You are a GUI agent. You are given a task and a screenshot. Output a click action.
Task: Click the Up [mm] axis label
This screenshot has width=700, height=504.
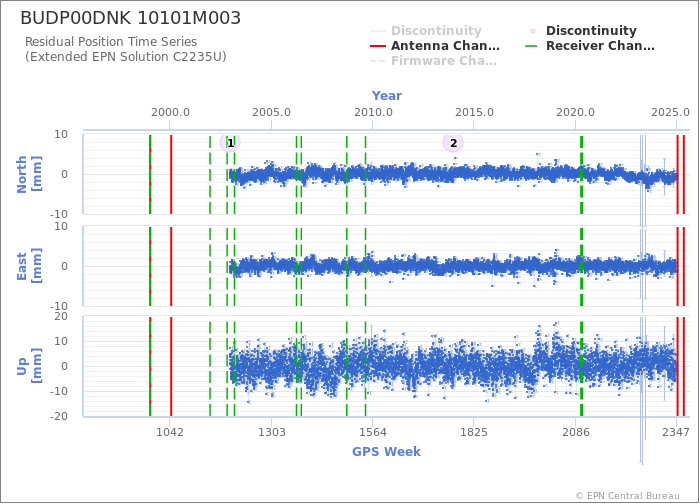coord(29,366)
